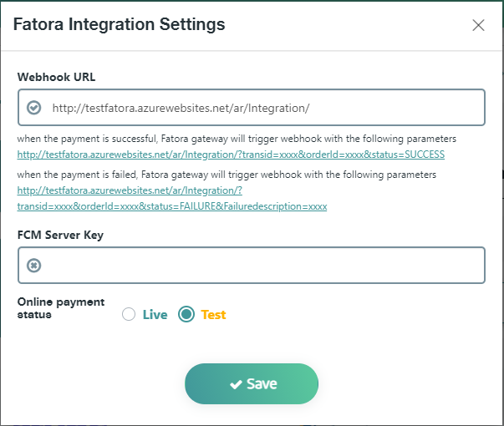Select the Test radio button
The image size is (504, 426).
186,314
